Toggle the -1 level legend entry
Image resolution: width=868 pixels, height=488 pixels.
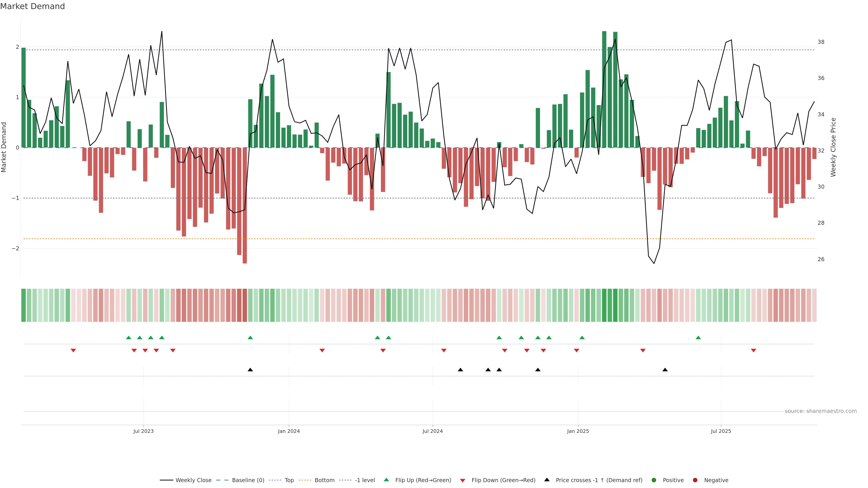pyautogui.click(x=365, y=480)
